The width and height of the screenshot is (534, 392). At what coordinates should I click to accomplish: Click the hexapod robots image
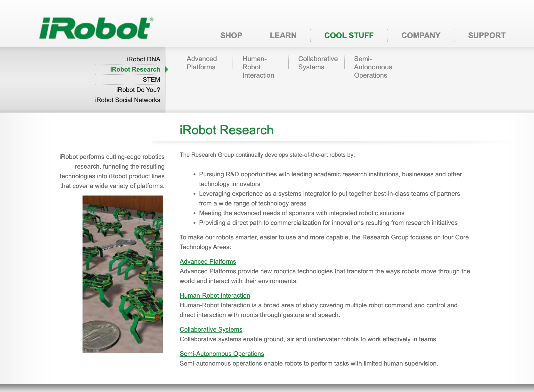coord(122,274)
